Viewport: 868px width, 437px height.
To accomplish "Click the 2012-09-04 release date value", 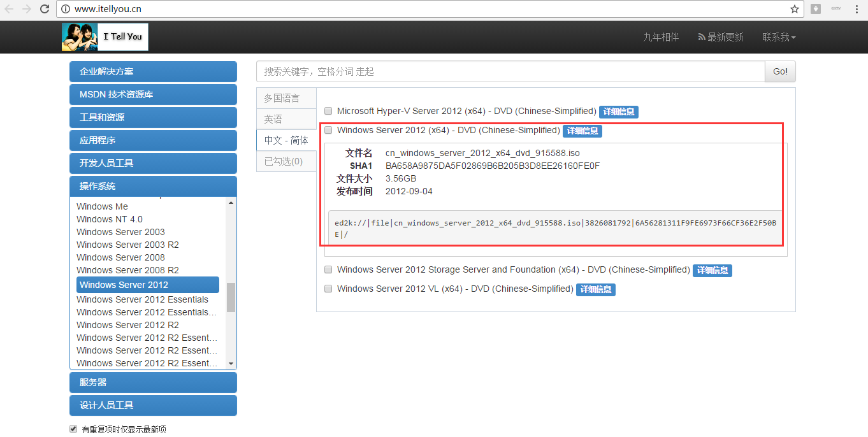I will click(409, 191).
